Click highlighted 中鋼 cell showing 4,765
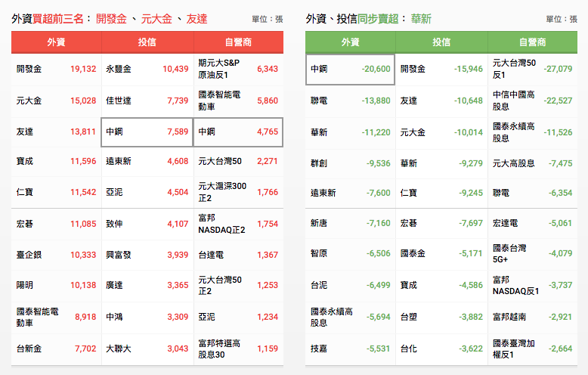The width and height of the screenshot is (588, 375). [238, 132]
